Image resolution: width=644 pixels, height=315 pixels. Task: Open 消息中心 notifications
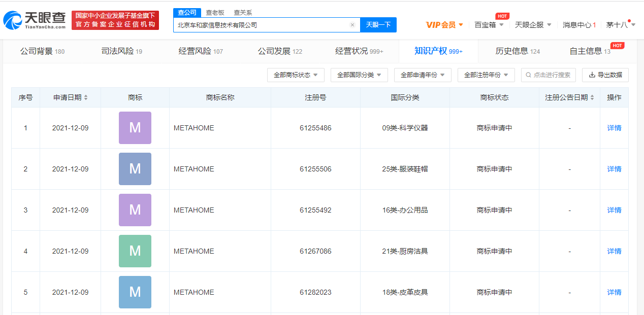coord(579,25)
